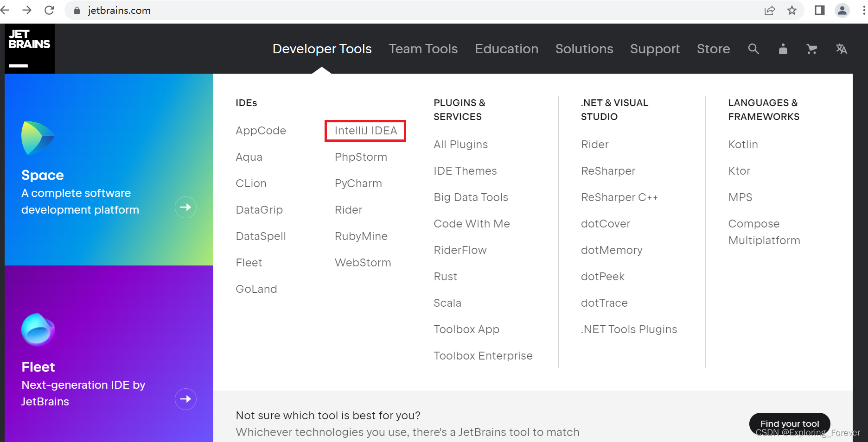Click the Chrome profile avatar

click(842, 10)
